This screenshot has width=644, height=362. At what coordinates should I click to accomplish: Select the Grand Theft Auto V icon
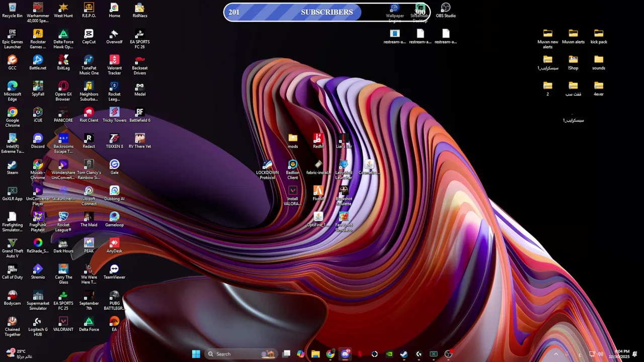click(13, 248)
